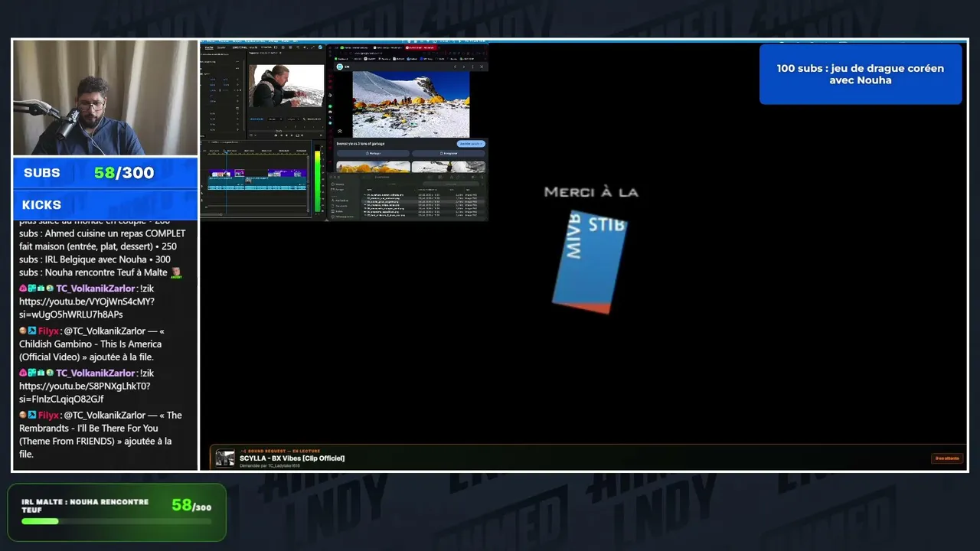Click the streamer webcam feed
Viewport: 980px width, 551px height.
(105, 98)
